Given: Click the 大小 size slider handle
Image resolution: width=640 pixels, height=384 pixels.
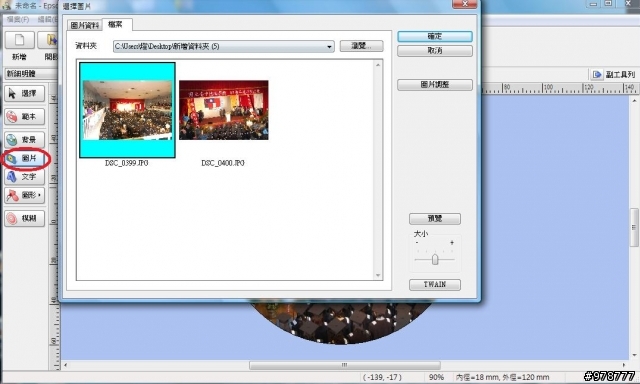Looking at the screenshot, I should click(x=435, y=259).
